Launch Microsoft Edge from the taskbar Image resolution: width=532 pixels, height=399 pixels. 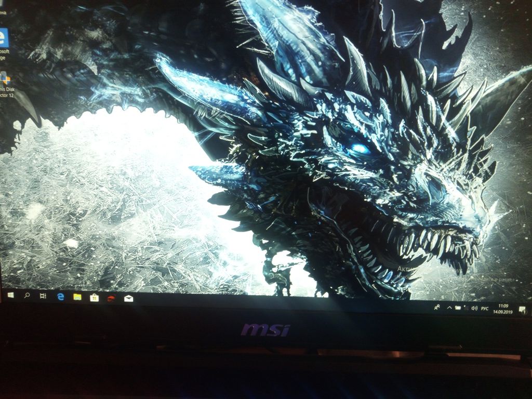(61, 297)
